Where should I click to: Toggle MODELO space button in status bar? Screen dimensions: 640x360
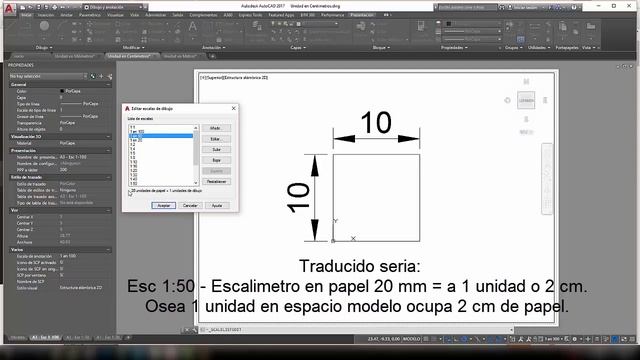pos(411,339)
